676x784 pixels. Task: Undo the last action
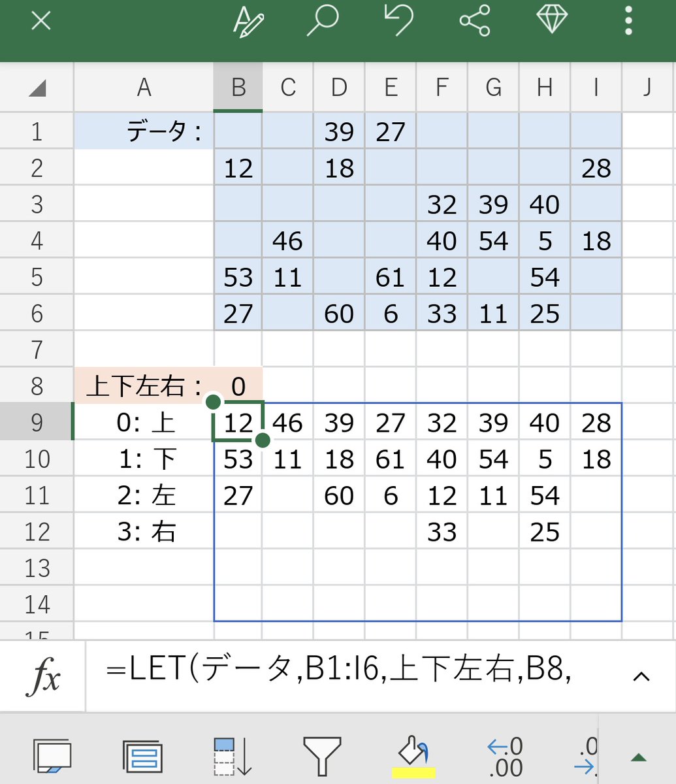coord(399,20)
